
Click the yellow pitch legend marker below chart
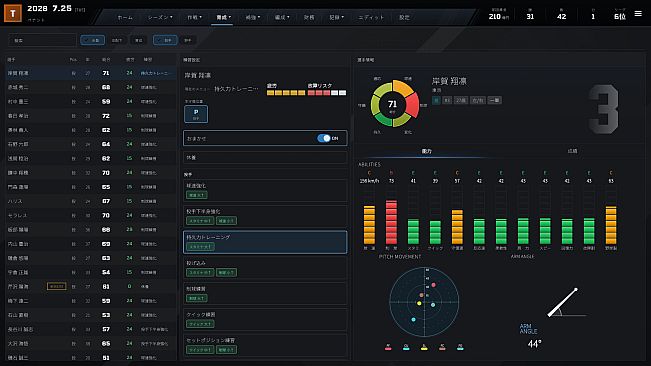click(x=424, y=348)
